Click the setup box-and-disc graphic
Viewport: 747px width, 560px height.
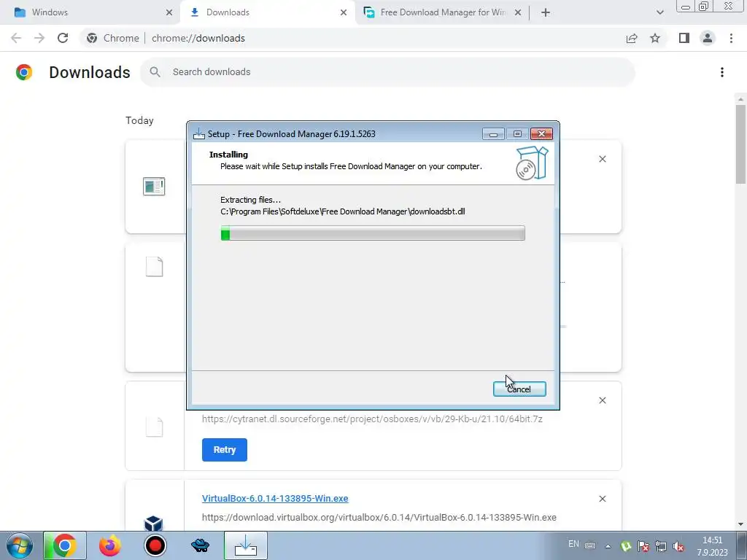[532, 163]
